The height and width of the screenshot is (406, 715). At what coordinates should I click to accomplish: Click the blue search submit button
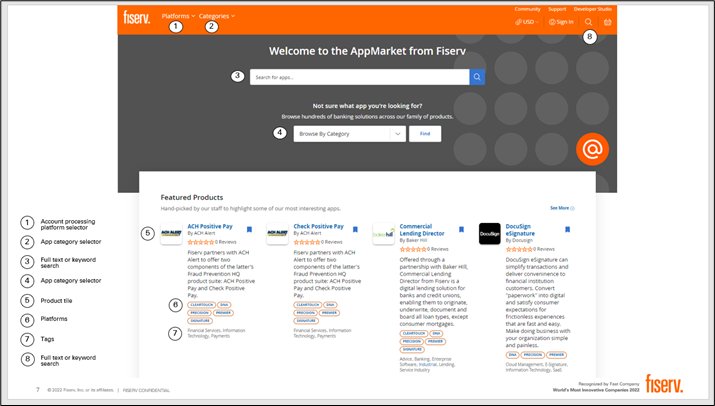point(477,77)
